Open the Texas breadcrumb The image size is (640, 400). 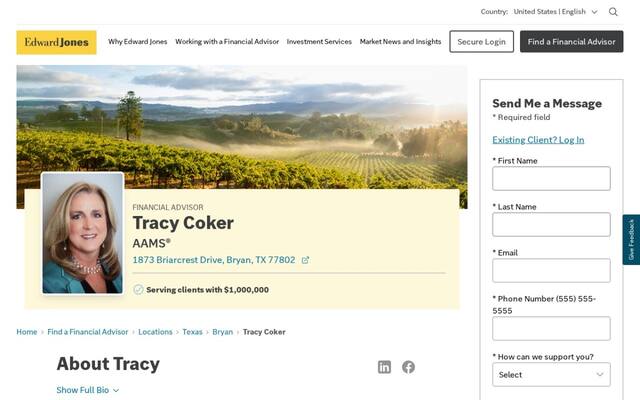pos(192,332)
